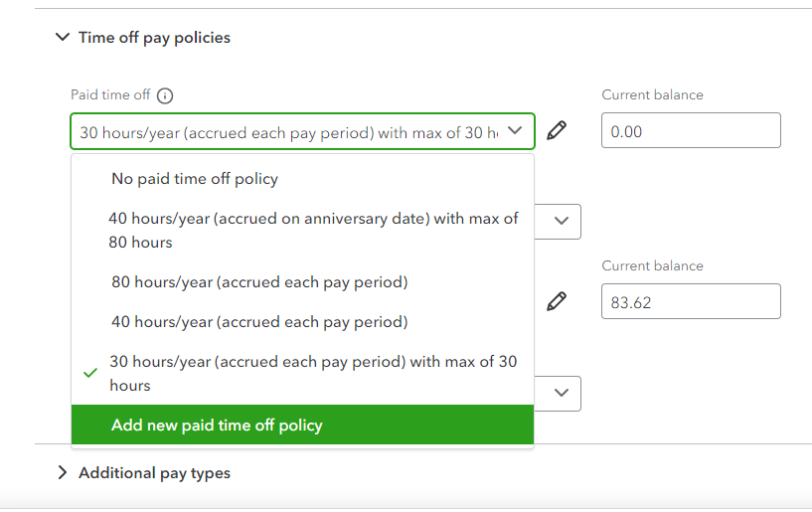The width and height of the screenshot is (812, 512).
Task: Open the dropdown arrow right of the anniversary-date option
Action: (x=561, y=222)
